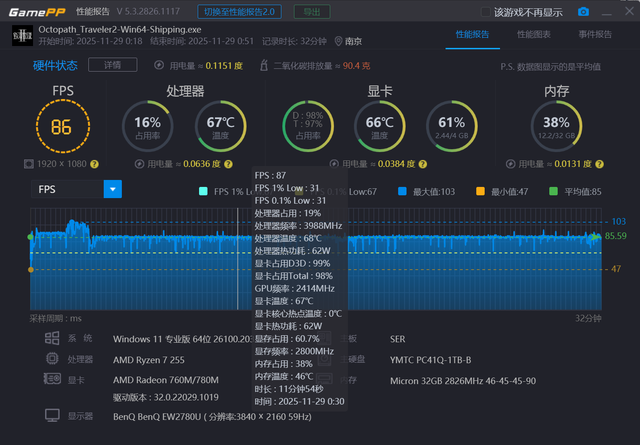The width and height of the screenshot is (640, 445).
Task: Click the 103 max value label
Action: pyautogui.click(x=618, y=221)
